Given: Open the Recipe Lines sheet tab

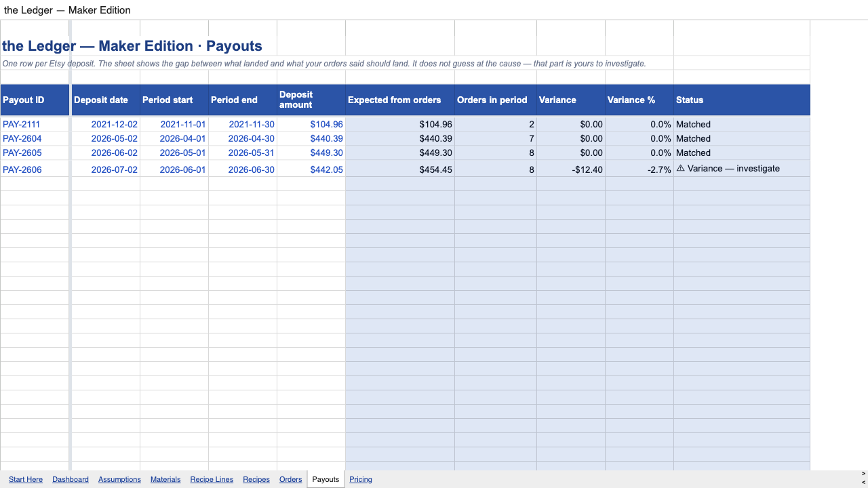Looking at the screenshot, I should tap(212, 479).
